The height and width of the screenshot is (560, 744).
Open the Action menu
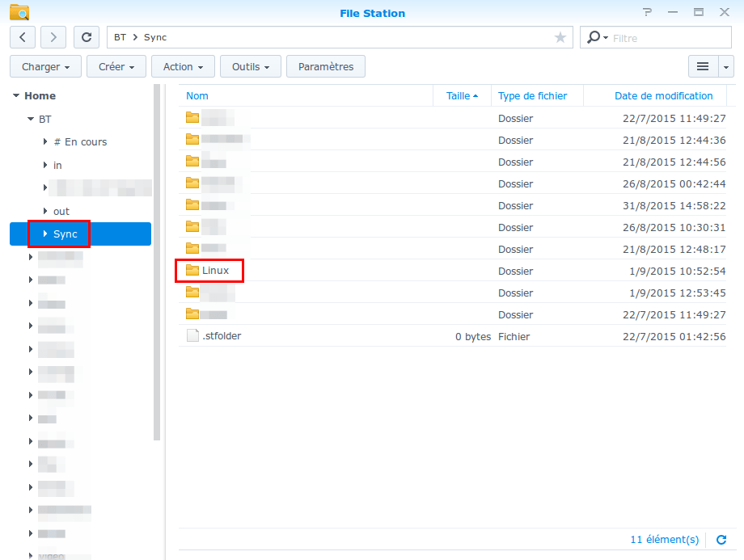[x=183, y=66]
